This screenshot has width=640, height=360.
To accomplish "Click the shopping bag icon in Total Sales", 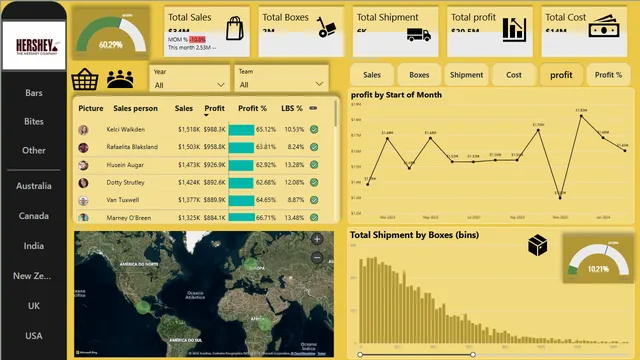I will [235, 28].
